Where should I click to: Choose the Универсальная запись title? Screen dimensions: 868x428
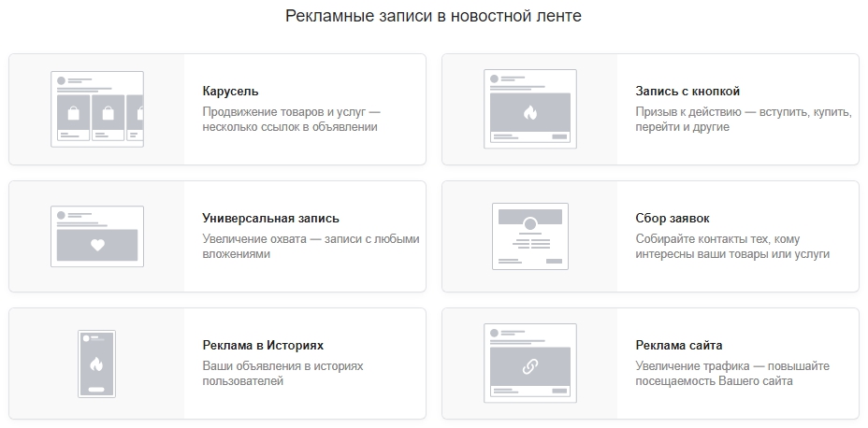pos(270,219)
